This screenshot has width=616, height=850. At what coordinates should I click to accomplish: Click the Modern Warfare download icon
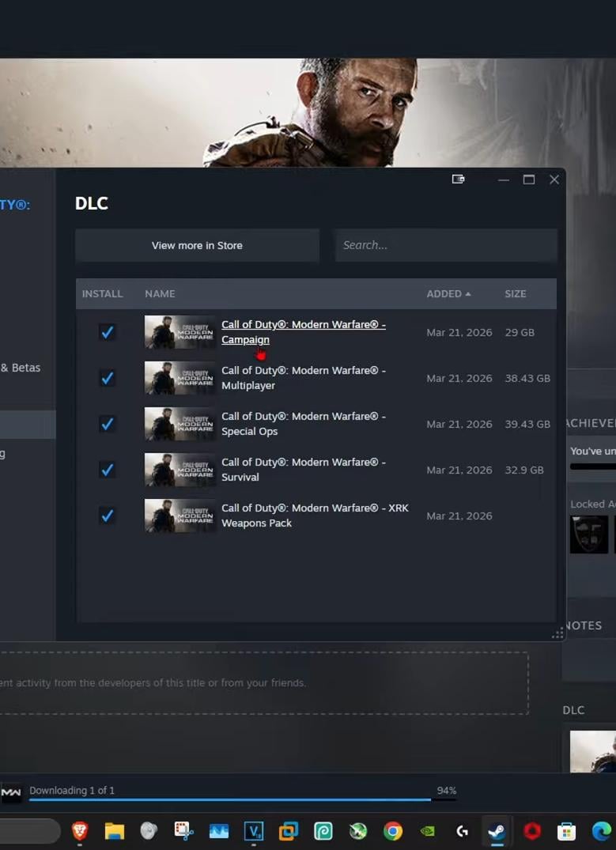[x=11, y=791]
